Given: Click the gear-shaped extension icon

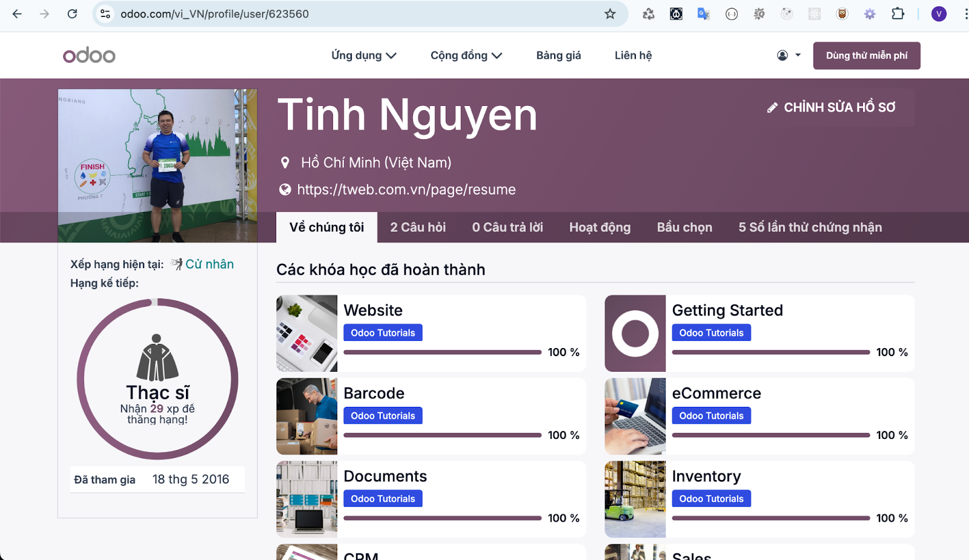Looking at the screenshot, I should (870, 13).
